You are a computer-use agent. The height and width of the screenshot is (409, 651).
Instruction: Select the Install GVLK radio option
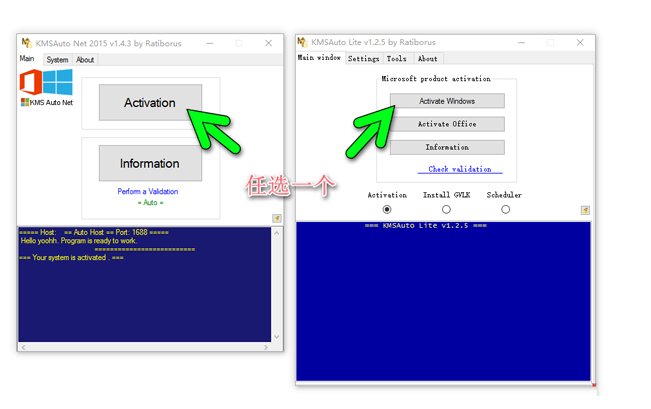446,209
